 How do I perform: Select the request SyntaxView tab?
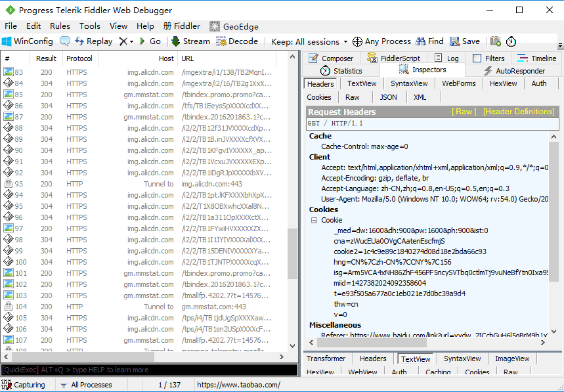click(409, 83)
